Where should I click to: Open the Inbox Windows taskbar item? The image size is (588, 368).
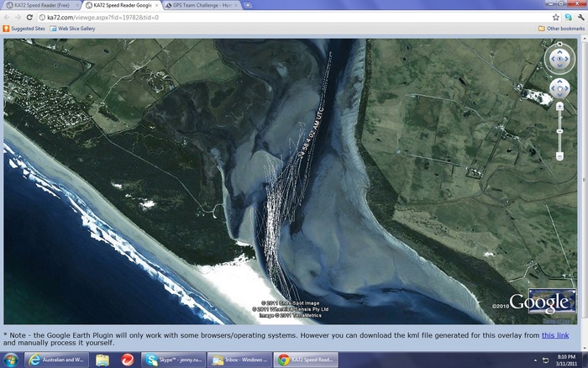[x=243, y=360]
